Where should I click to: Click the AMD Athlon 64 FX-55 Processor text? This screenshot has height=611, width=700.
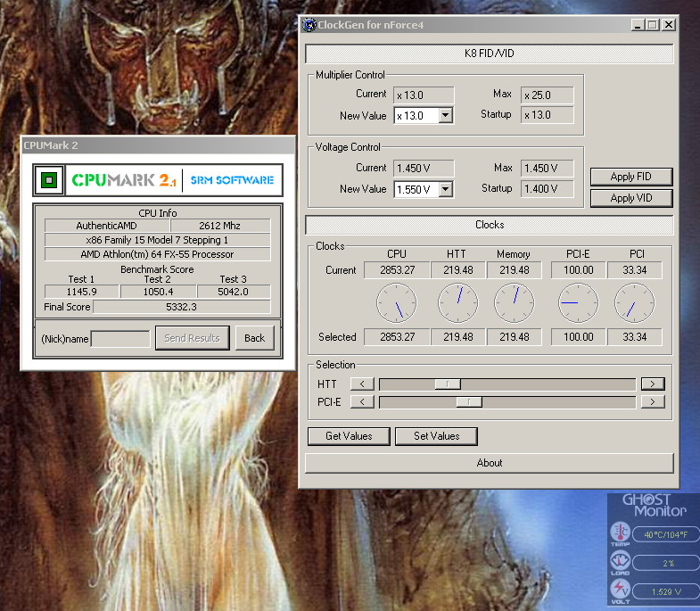click(x=157, y=254)
